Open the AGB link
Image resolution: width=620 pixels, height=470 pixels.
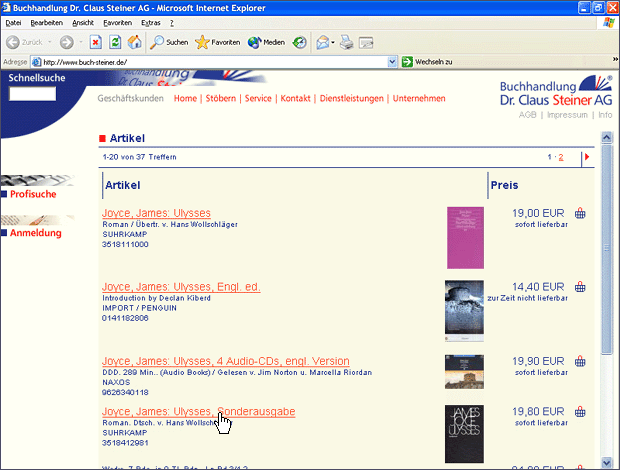[x=527, y=115]
